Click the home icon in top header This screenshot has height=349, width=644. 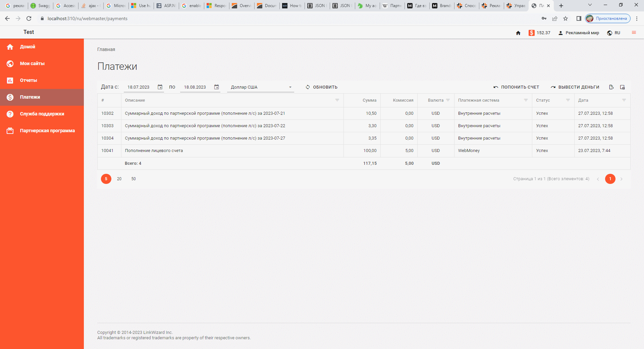click(518, 33)
